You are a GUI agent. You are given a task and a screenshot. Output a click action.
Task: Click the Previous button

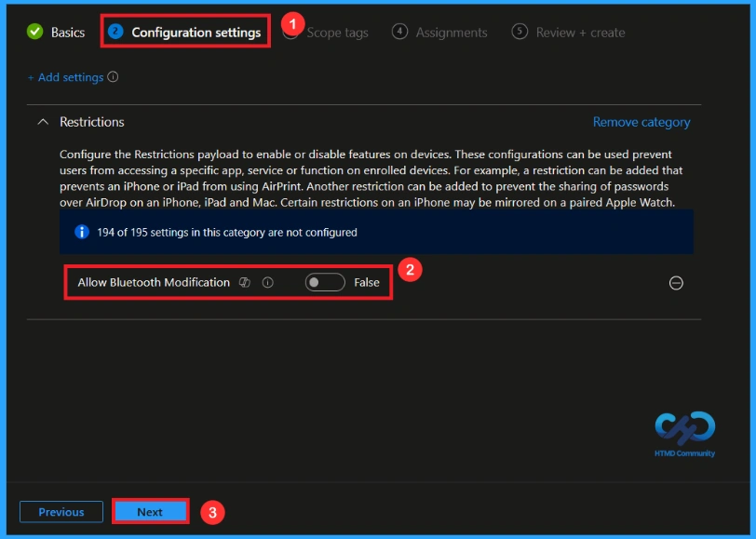tap(61, 511)
